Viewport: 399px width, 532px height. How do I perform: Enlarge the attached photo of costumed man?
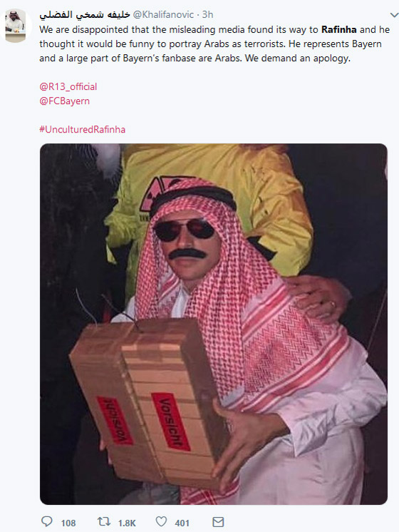point(214,324)
